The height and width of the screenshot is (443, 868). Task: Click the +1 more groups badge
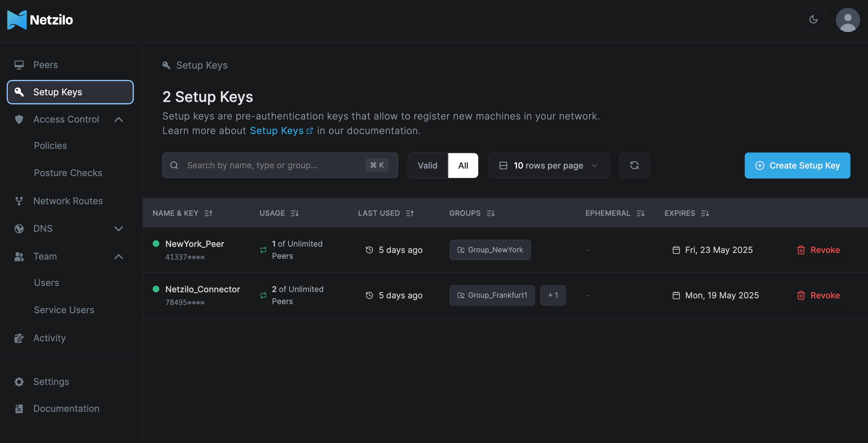pyautogui.click(x=553, y=295)
